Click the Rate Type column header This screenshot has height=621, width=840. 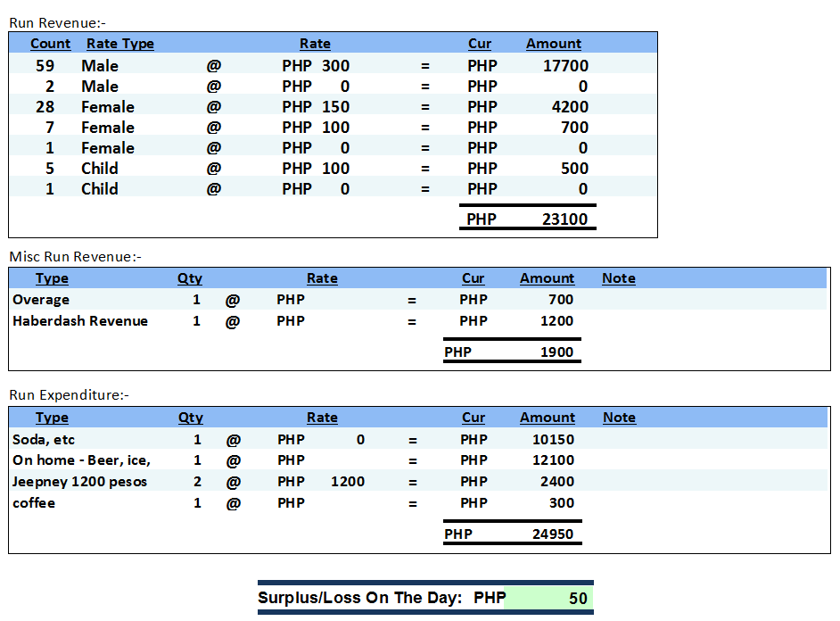pos(119,44)
